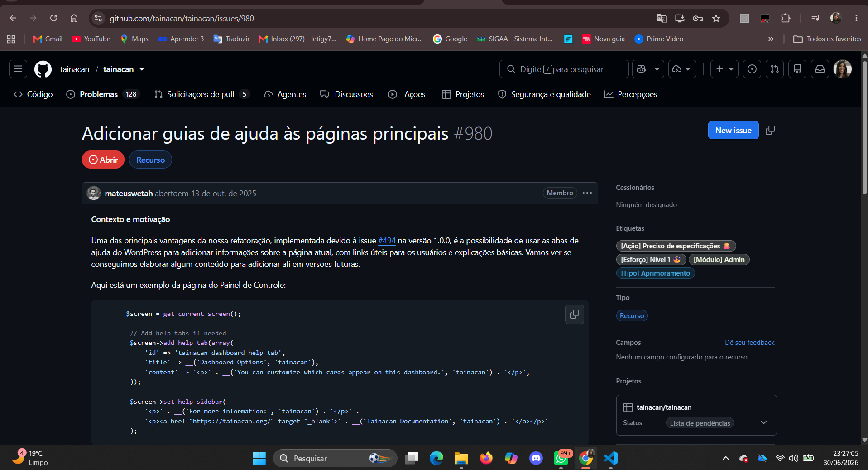Open the Solicitações de pull tab
Screen dimensions: 868x470
tap(201, 94)
